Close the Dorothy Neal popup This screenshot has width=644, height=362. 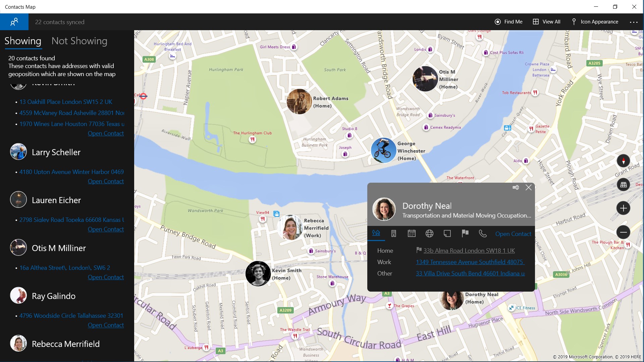pos(529,187)
